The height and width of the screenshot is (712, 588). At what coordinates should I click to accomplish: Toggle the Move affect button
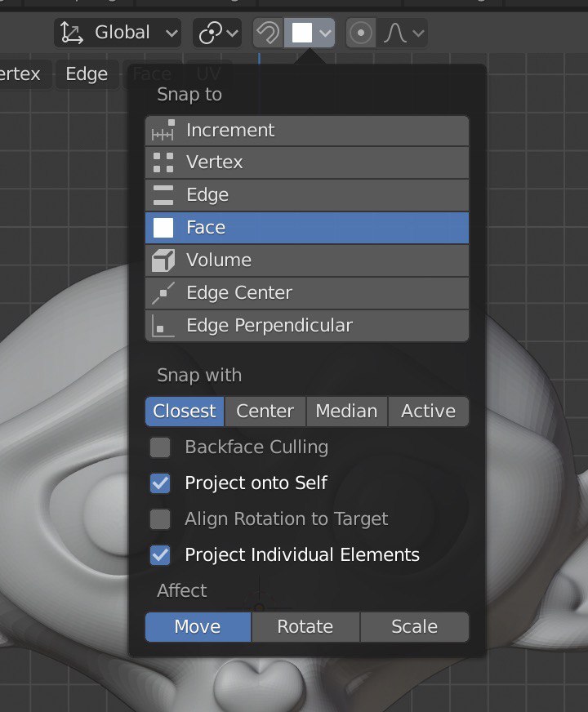point(198,627)
